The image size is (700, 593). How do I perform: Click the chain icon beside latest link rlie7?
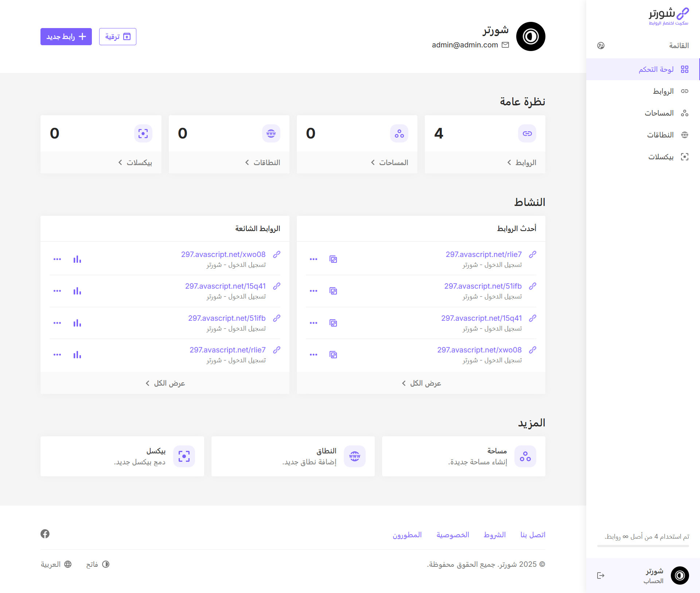click(533, 254)
